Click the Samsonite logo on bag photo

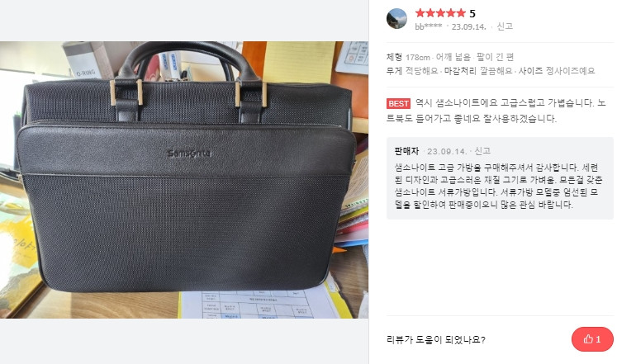coord(189,154)
